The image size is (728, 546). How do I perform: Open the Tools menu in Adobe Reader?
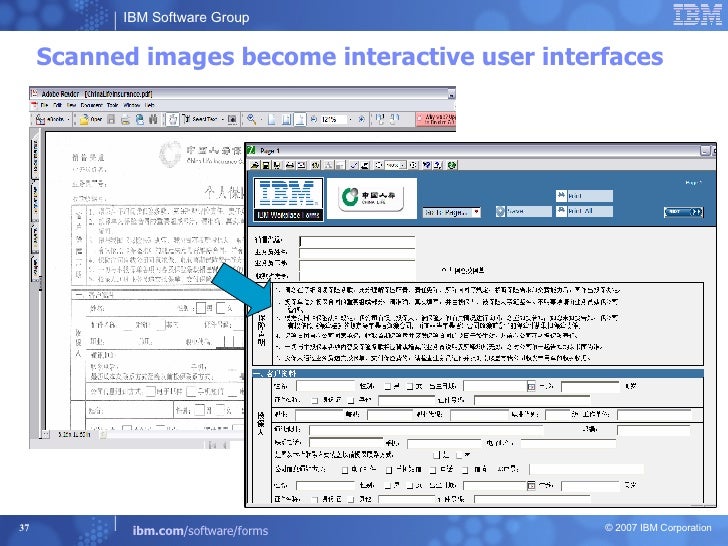click(x=112, y=105)
